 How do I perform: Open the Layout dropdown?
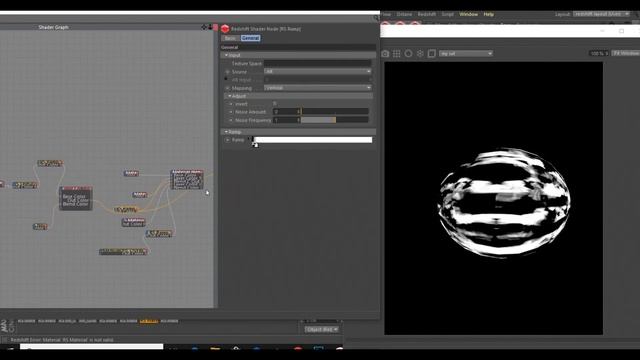(x=601, y=14)
